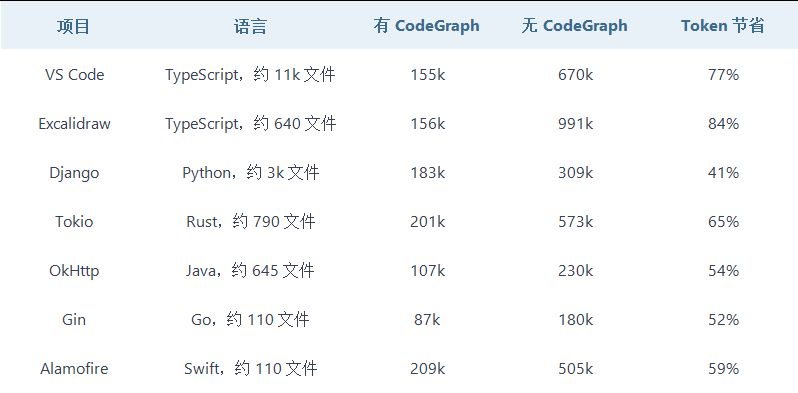Image resolution: width=798 pixels, height=393 pixels.
Task: Select the Gin project cell
Action: pos(74,319)
